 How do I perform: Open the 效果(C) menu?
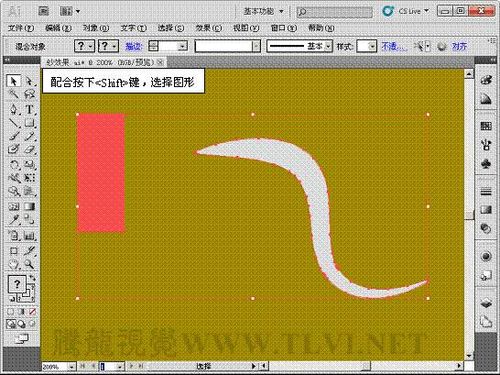pyautogui.click(x=209, y=28)
